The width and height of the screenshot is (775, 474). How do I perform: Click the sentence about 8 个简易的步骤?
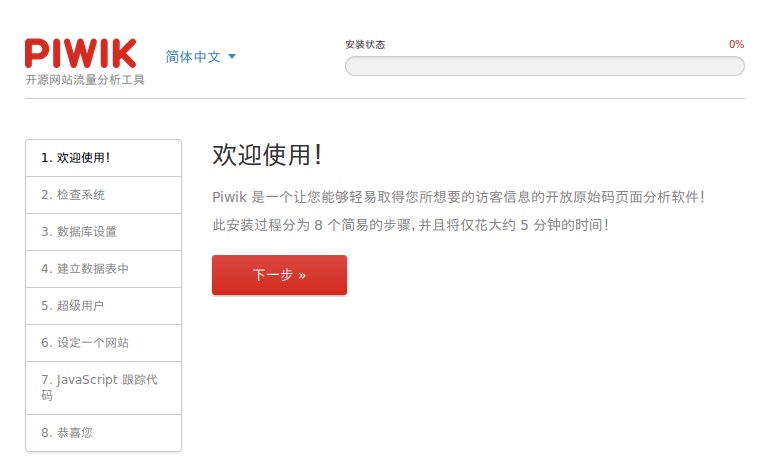tap(410, 225)
